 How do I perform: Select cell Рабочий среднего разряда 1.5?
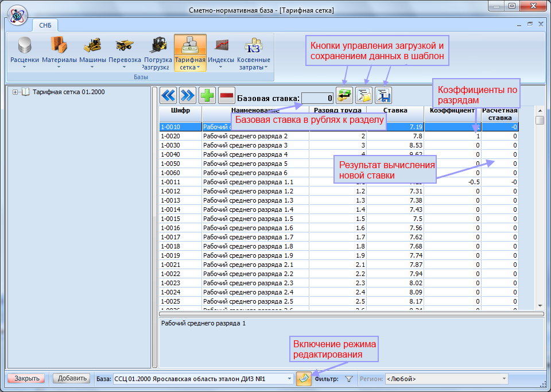[255, 219]
